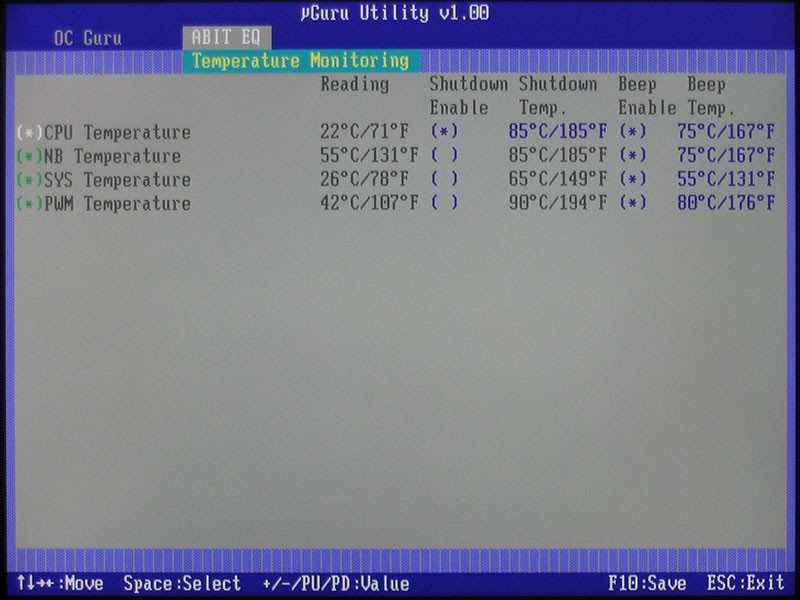Viewport: 800px width, 600px height.
Task: Click SYS reading 26°C/78°F
Action: (364, 179)
